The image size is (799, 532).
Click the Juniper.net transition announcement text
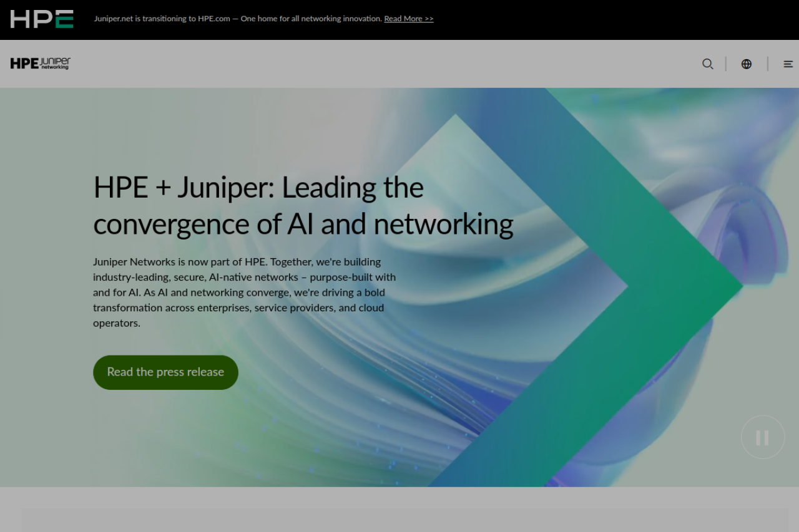[237, 19]
